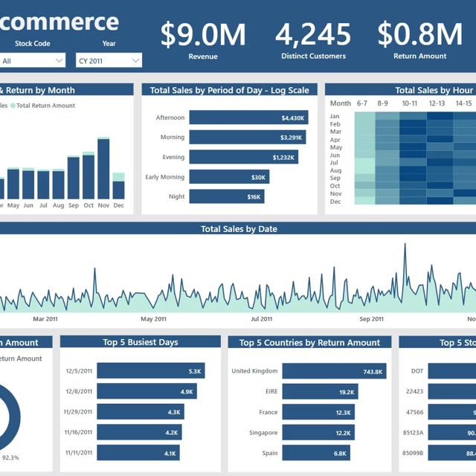This screenshot has width=476, height=476.
Task: Click the DOT stock code bar
Action: [x=451, y=371]
